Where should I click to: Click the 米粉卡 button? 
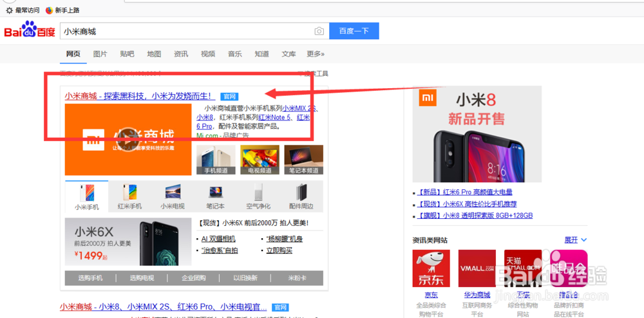pos(298,278)
